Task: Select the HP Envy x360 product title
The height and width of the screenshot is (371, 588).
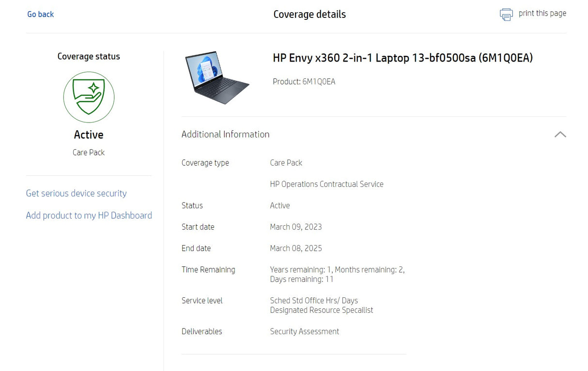Action: (403, 58)
